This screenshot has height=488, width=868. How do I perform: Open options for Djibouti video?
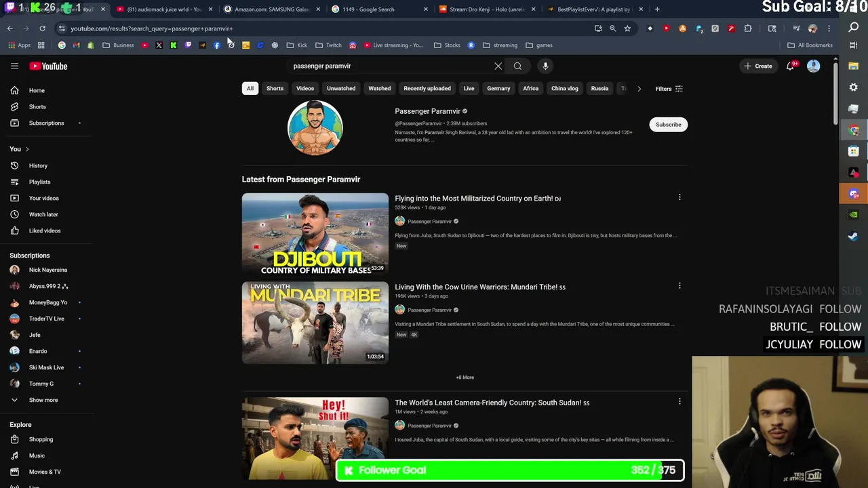click(x=679, y=197)
